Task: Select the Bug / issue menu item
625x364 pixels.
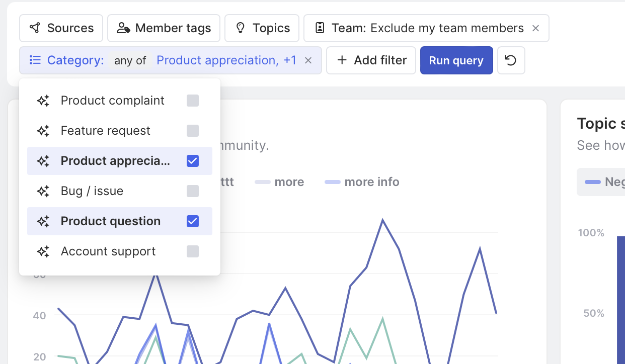Action: pos(120,191)
